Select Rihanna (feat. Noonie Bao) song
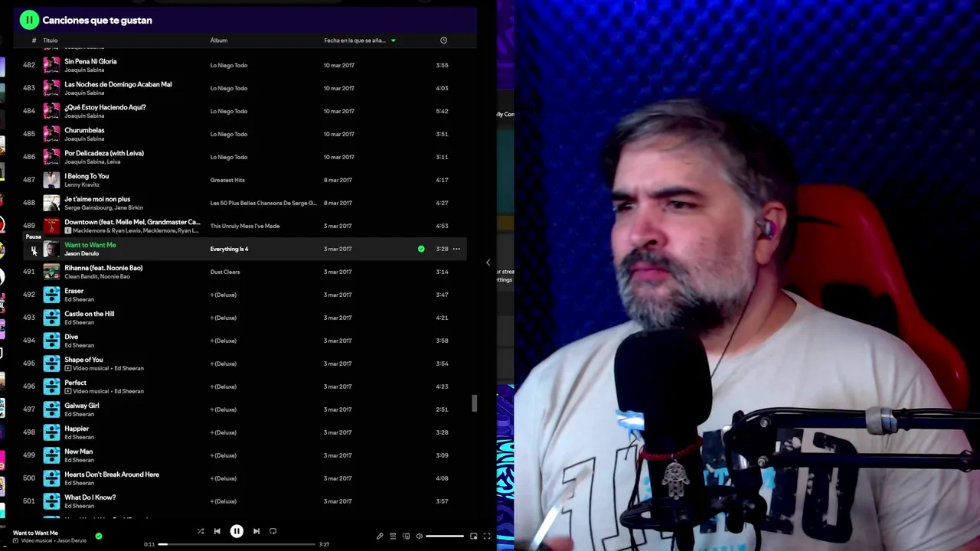 103,268
